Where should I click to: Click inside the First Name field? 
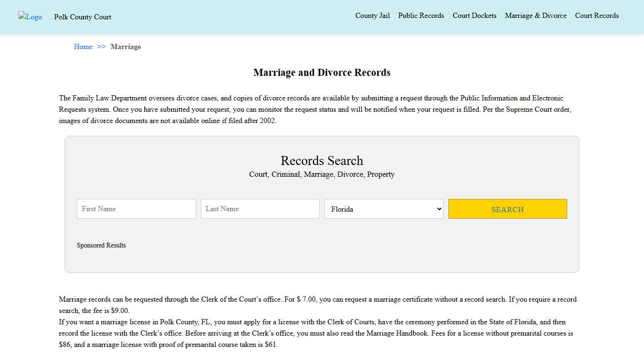coord(136,209)
